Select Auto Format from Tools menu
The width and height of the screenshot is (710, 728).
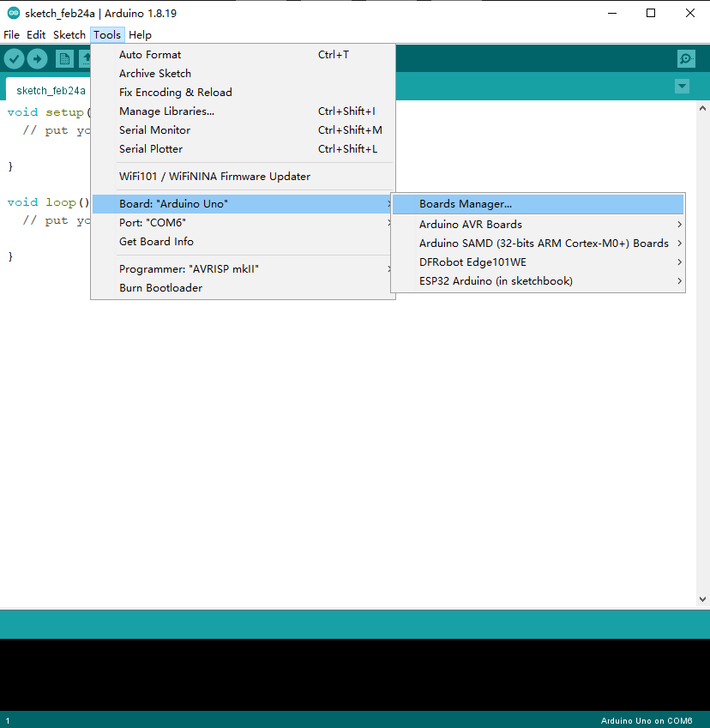coord(243,55)
